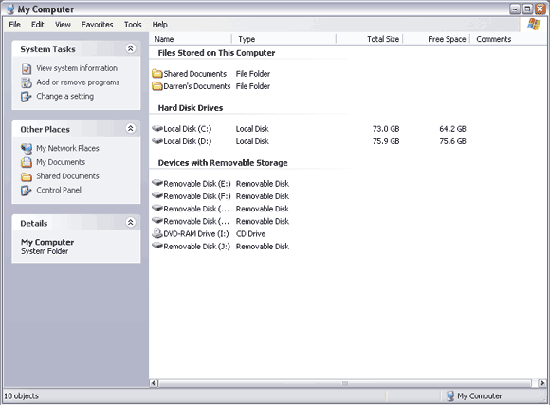The image size is (550, 405).
Task: Click Add or remove programs link
Action: (x=78, y=82)
